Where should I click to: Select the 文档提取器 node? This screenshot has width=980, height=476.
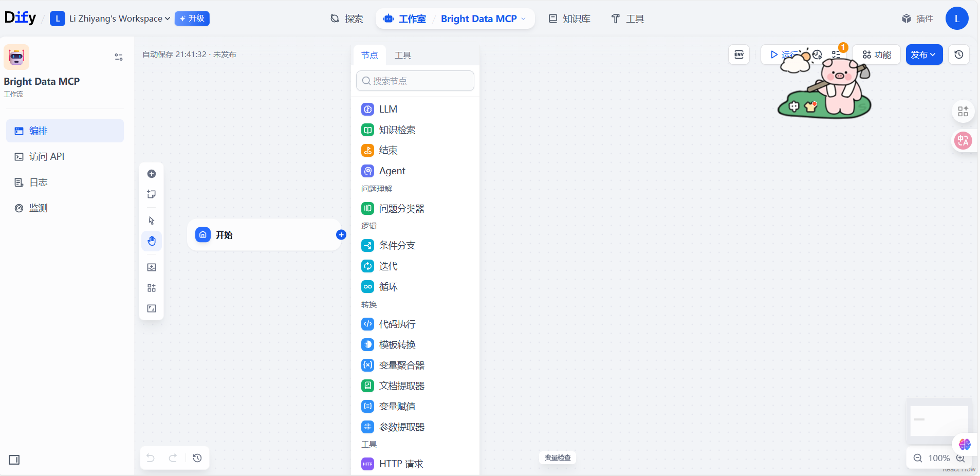[415, 386]
